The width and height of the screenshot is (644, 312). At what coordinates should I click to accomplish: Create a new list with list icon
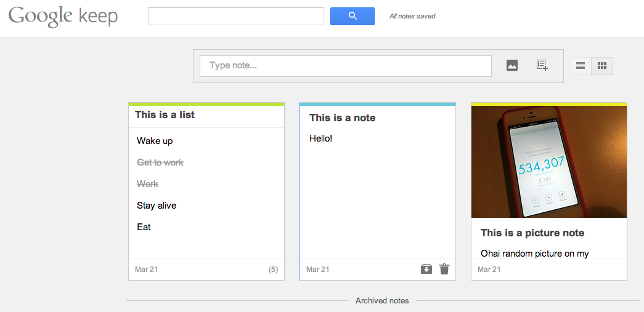coord(542,65)
